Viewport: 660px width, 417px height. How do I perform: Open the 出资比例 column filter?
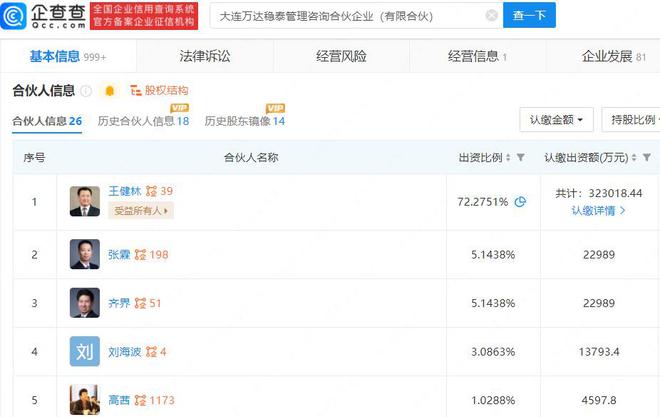[x=521, y=157]
